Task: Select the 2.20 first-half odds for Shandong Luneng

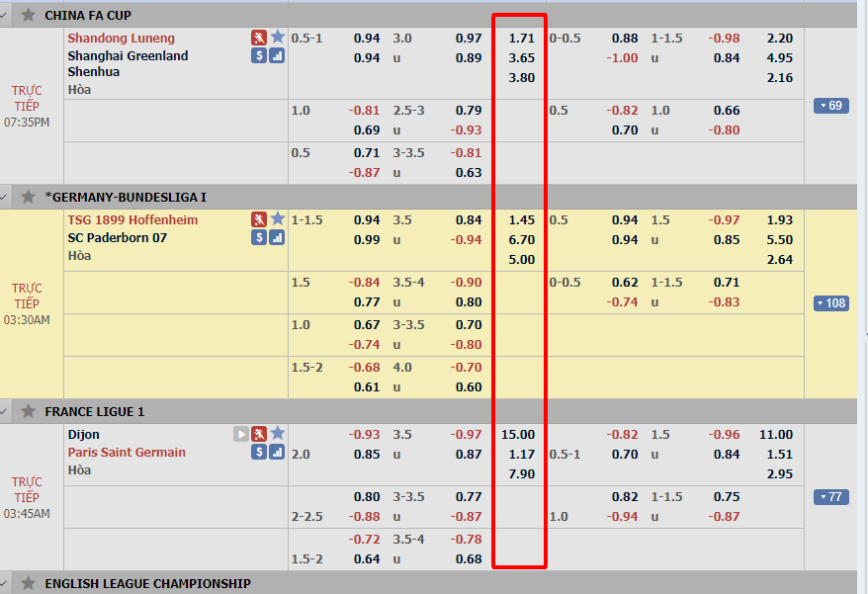Action: (x=779, y=39)
